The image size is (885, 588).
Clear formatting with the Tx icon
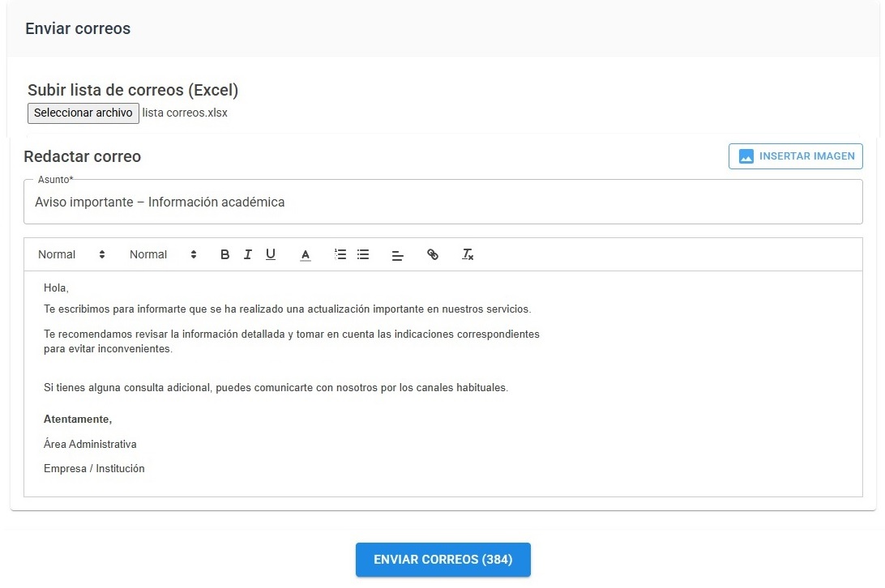[468, 254]
